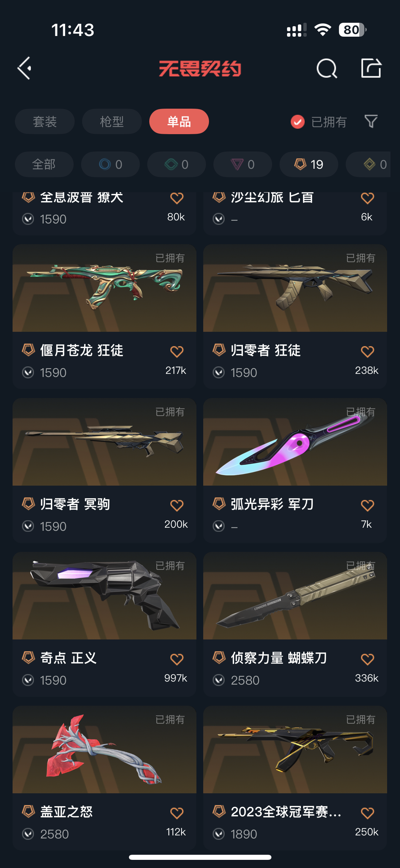This screenshot has width=400, height=868.
Task: Favorite 归零者 狂徒 with heart icon
Action: pos(367,351)
